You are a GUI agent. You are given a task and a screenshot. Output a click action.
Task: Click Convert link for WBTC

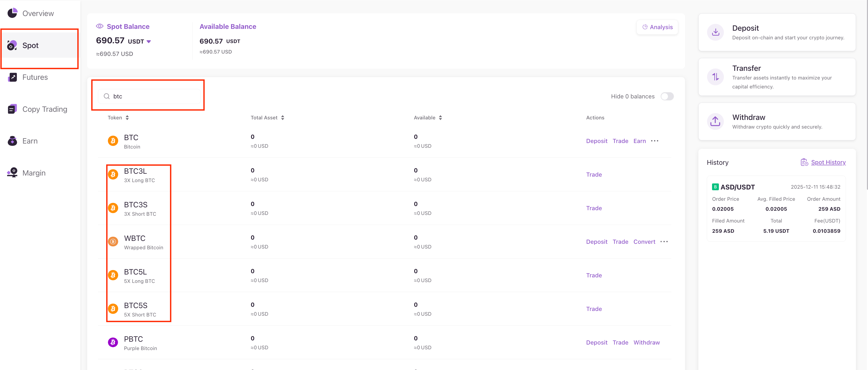(x=644, y=242)
